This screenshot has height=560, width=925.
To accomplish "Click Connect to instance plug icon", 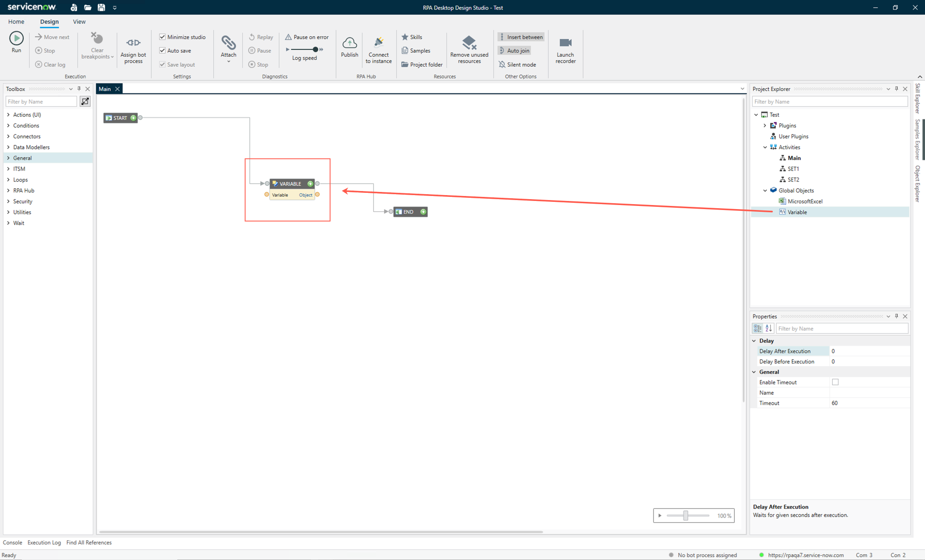I will pyautogui.click(x=379, y=42).
